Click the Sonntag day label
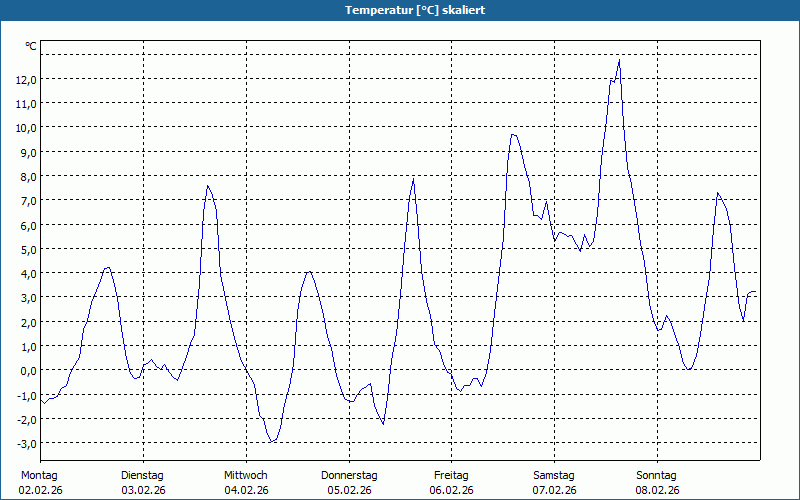Viewport: 800px width, 500px height. 657,476
